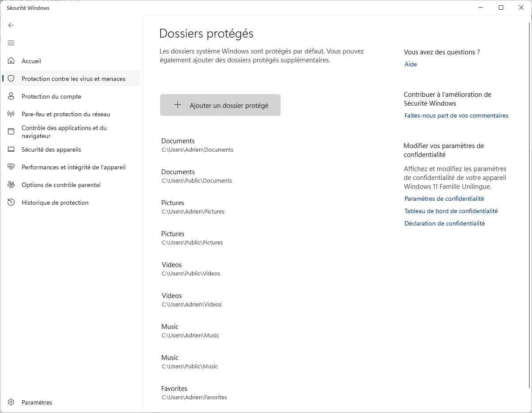
Task: Select Documents folder in C:\Users\Public\Documents
Action: click(197, 176)
